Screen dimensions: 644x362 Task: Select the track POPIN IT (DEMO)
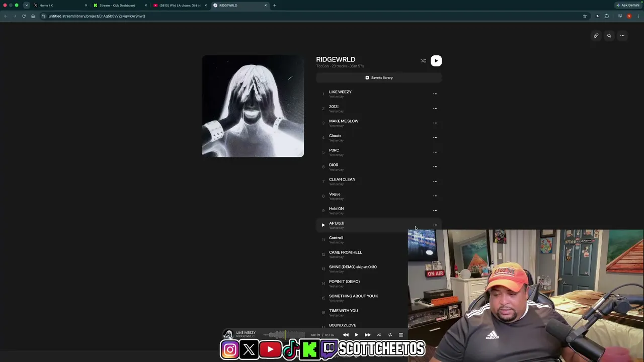362,283
